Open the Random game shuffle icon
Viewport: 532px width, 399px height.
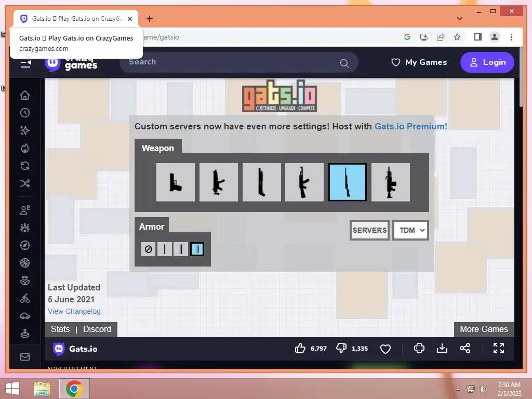pyautogui.click(x=25, y=183)
